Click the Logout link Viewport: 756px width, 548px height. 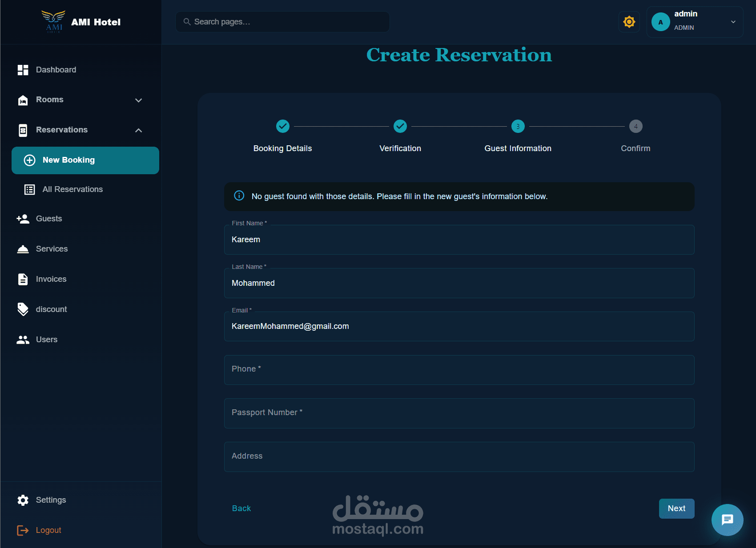click(x=48, y=530)
